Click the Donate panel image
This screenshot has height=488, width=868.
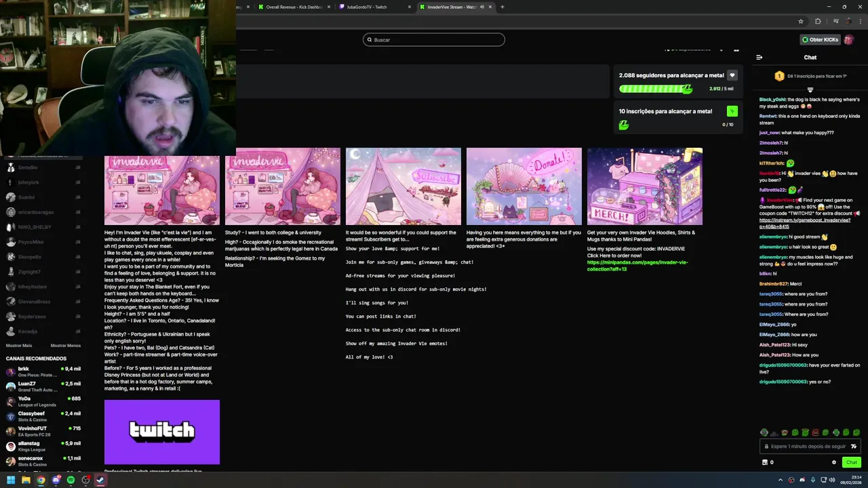[524, 186]
